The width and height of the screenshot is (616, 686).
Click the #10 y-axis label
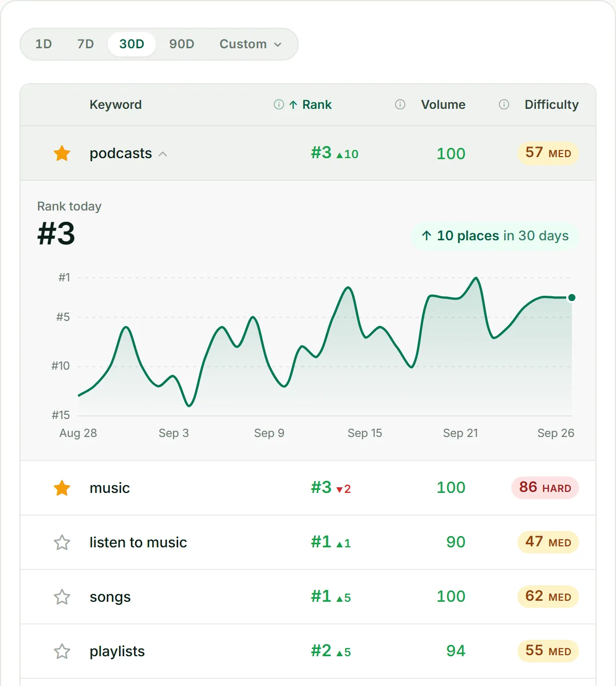pos(61,366)
